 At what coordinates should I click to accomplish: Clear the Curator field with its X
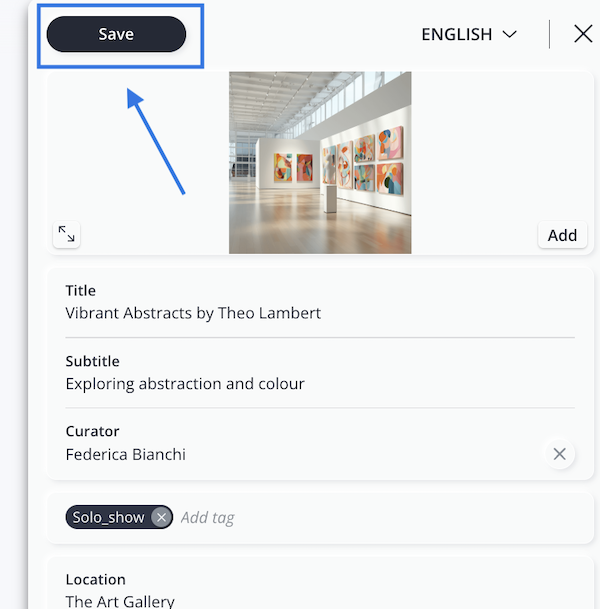coord(559,454)
